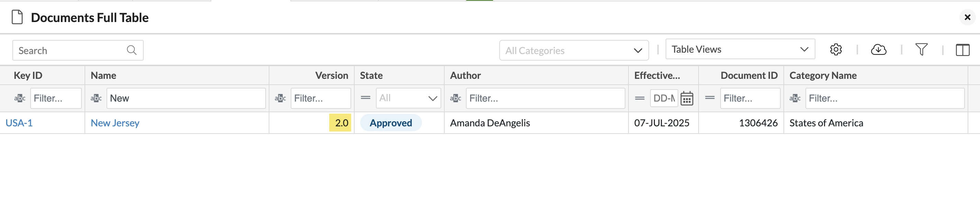Toggle the funnel filter icon

[921, 50]
